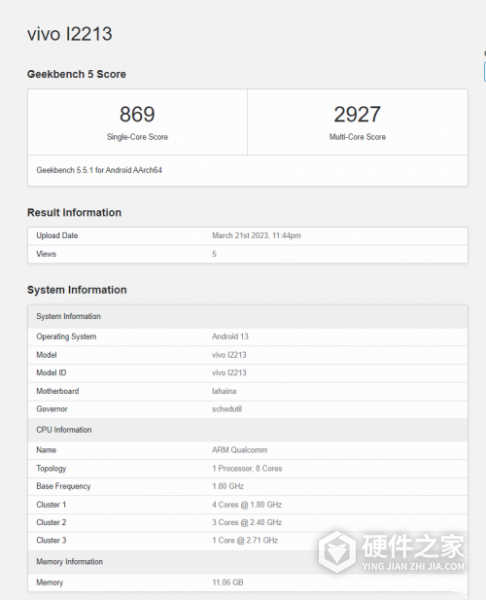Click the 'Memory' row label

pyautogui.click(x=50, y=582)
